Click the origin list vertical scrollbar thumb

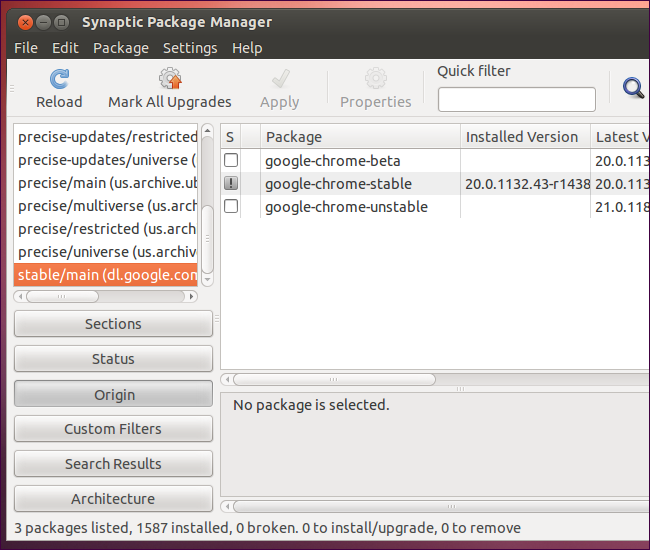tap(207, 239)
